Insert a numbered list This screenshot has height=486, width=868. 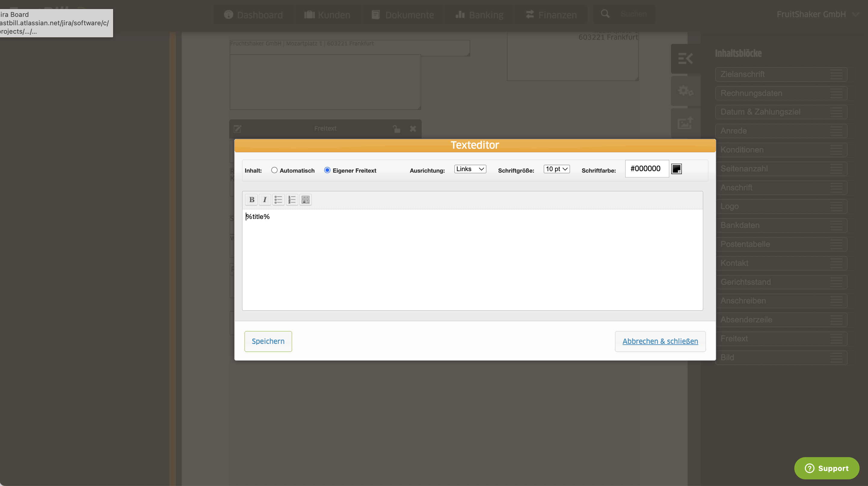(x=292, y=199)
